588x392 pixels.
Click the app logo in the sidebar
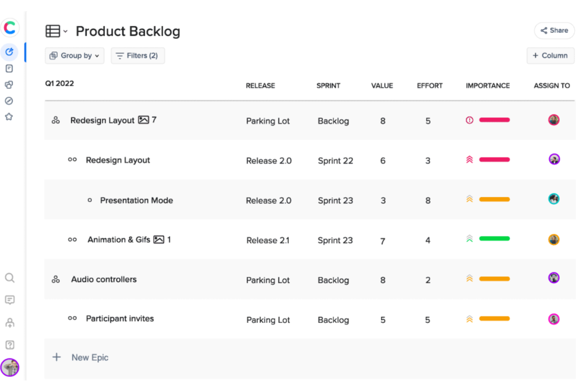pos(10,28)
